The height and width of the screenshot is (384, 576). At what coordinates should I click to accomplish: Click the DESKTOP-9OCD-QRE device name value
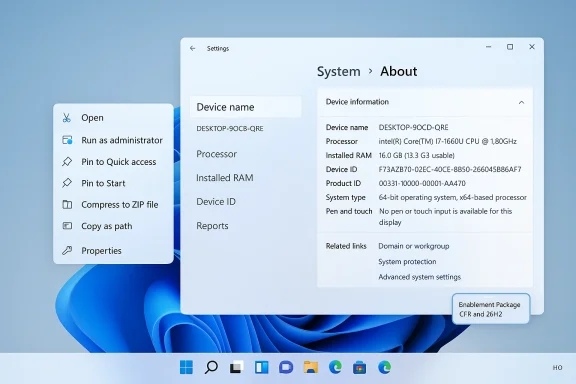pos(413,127)
